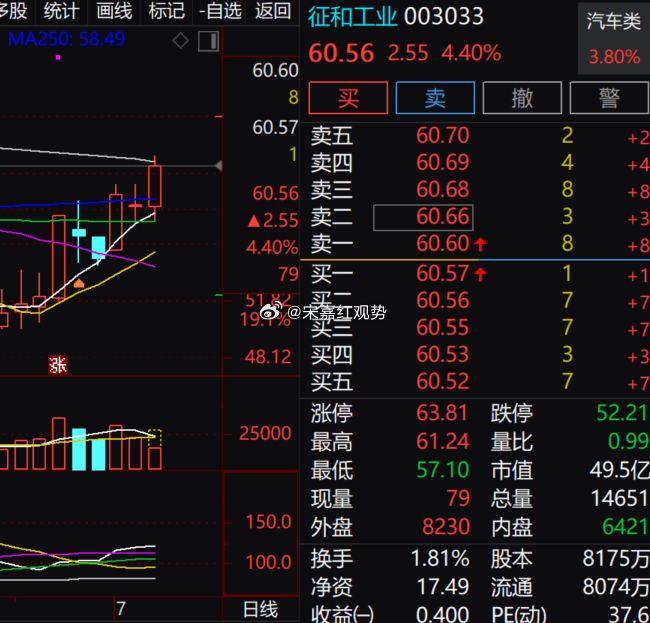Image resolution: width=650 pixels, height=623 pixels.
Task: Toggle the split panel layout icon
Action: [209, 41]
